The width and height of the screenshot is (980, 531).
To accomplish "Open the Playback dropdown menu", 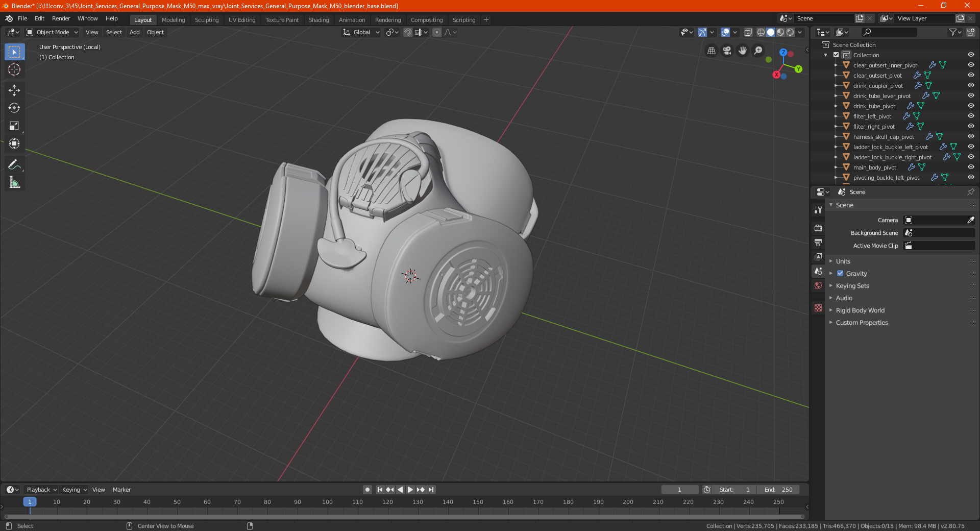I will (41, 490).
